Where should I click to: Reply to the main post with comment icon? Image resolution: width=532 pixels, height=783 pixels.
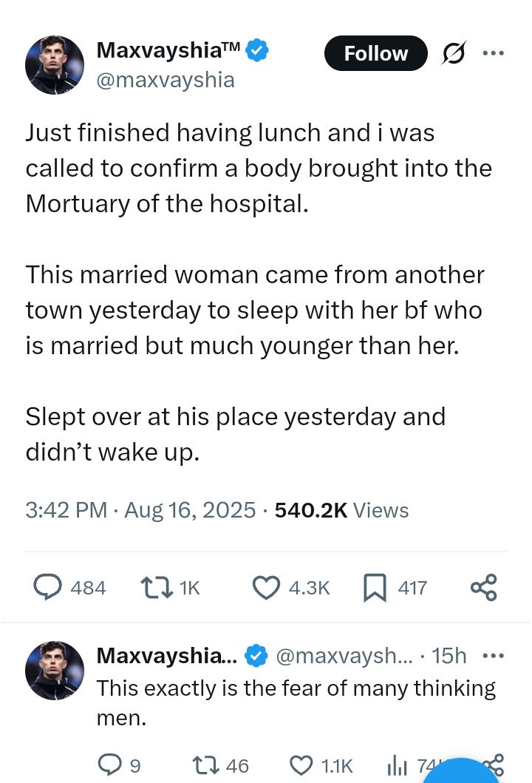point(48,587)
